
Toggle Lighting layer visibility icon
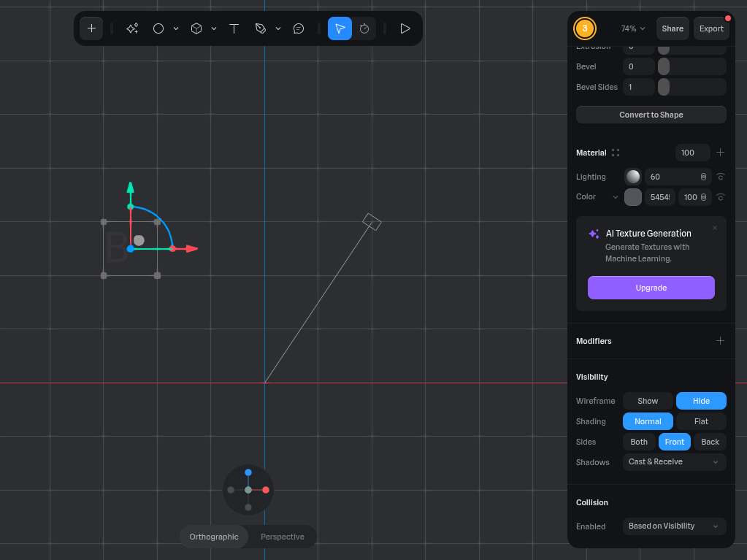pos(720,177)
